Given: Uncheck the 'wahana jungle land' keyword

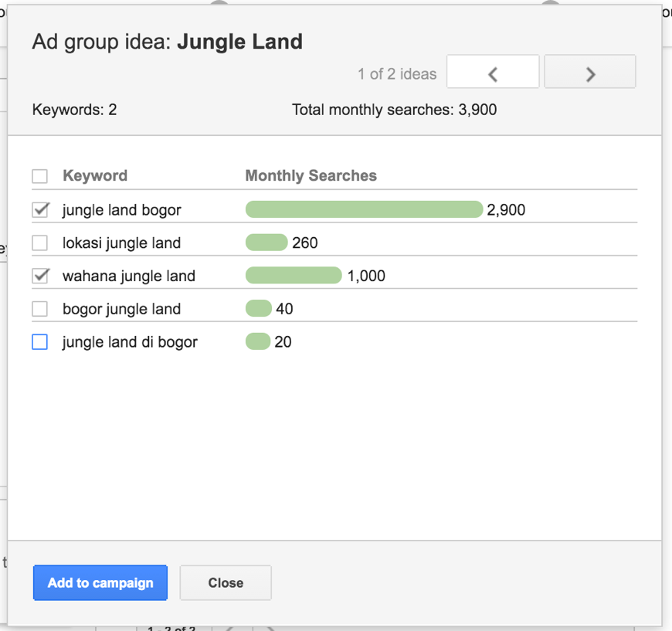Looking at the screenshot, I should click(39, 275).
